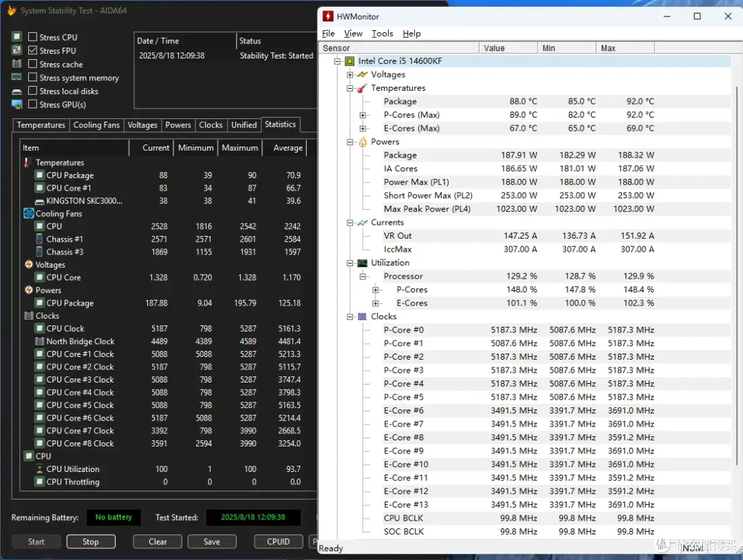Click the AIDA64 flame title bar icon

pyautogui.click(x=12, y=10)
